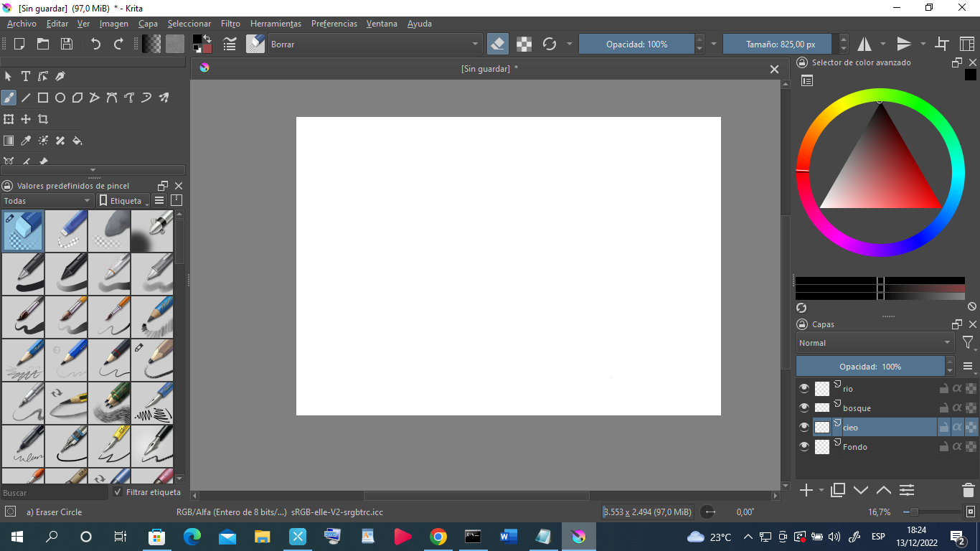Open the brush settings editor icon
Screen dimensions: 980x551
coord(230,44)
